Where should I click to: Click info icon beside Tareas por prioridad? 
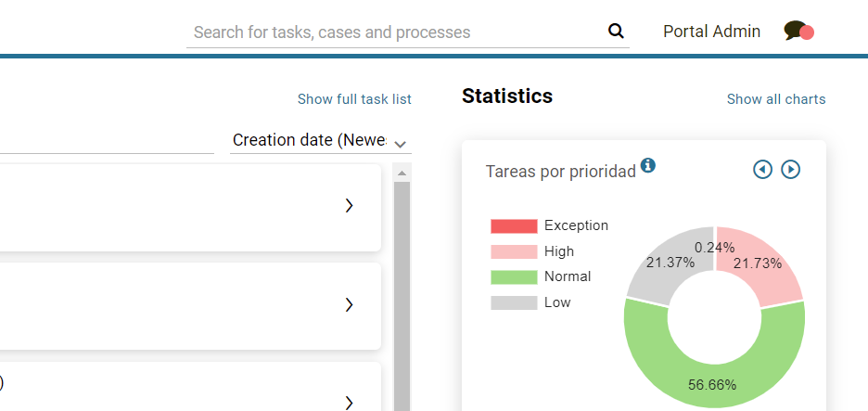click(x=648, y=165)
